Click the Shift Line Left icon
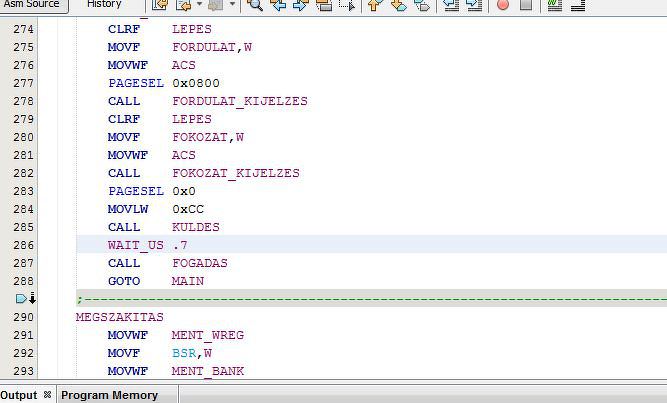This screenshot has width=667, height=403. 451,5
